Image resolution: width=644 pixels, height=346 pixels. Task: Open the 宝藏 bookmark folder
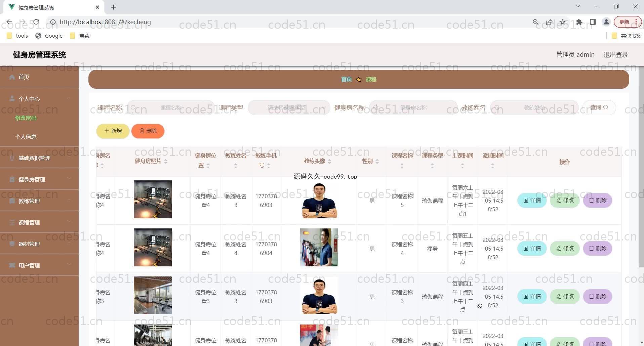click(80, 36)
